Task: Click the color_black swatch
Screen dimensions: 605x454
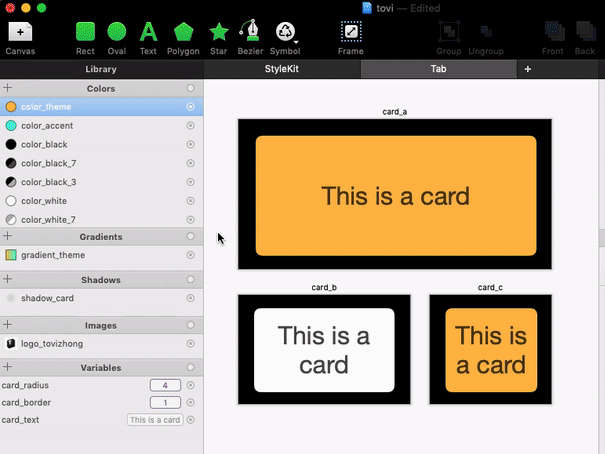Action: coord(11,145)
